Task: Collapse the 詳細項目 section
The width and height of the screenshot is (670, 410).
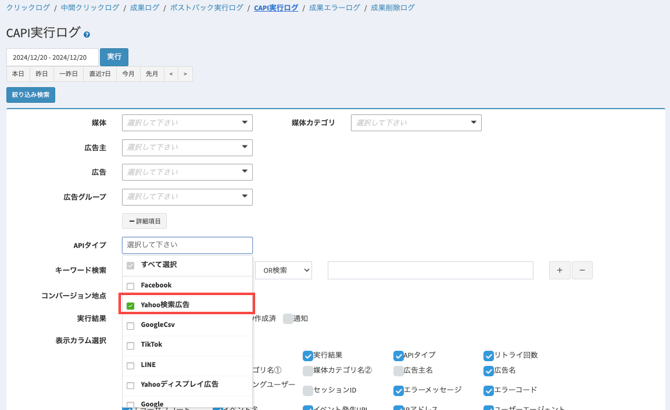Action: pos(144,221)
